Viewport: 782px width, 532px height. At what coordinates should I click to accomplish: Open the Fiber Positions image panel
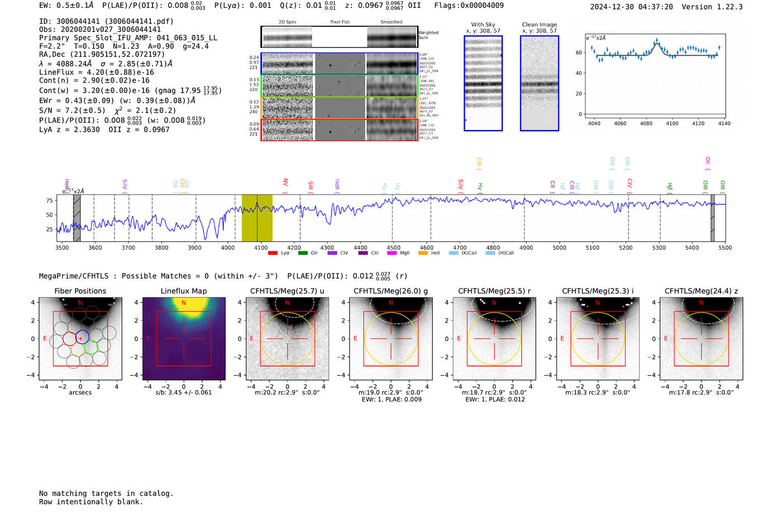click(80, 339)
